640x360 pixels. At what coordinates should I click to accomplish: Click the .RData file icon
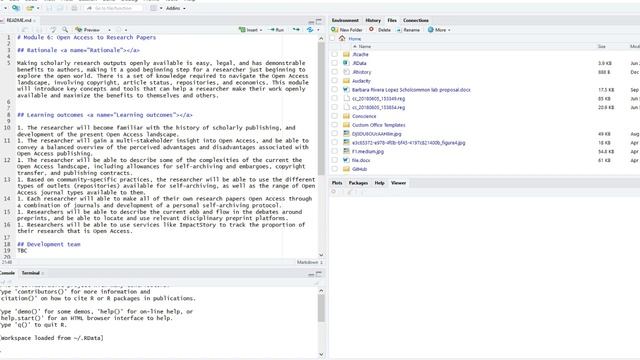tap(346, 63)
